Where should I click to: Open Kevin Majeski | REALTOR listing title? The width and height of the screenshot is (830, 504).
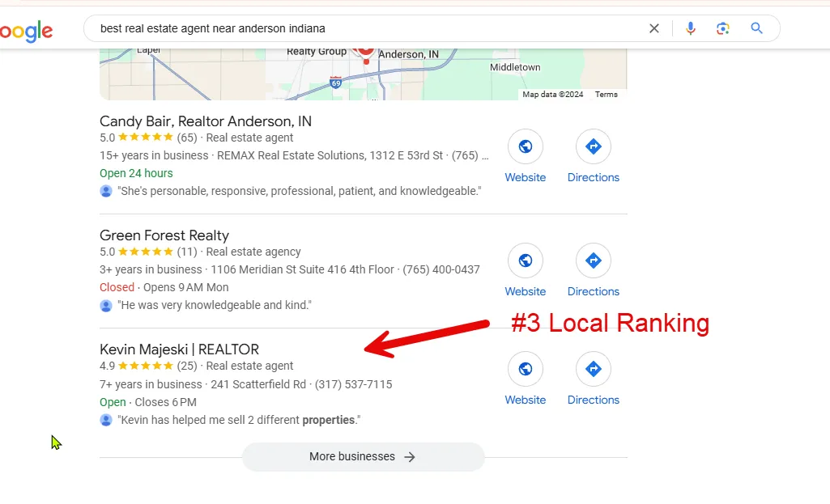[179, 349]
